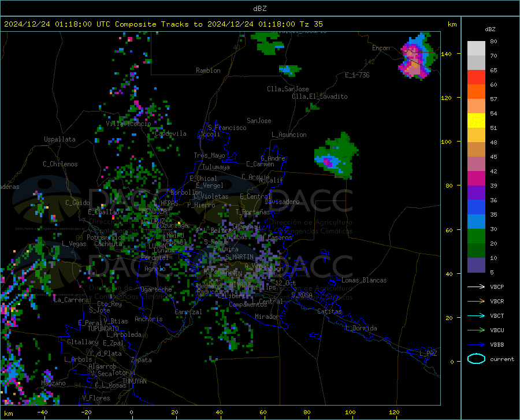Click the green echo cell east of L_Asuncion

337,156
